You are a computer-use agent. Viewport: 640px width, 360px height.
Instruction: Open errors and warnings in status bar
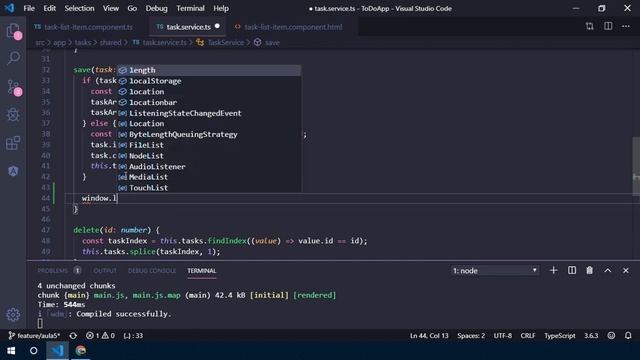(100, 336)
